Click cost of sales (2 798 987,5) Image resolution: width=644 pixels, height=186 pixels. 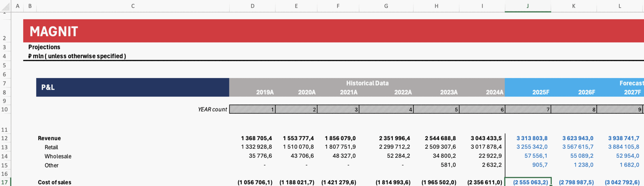576,182
